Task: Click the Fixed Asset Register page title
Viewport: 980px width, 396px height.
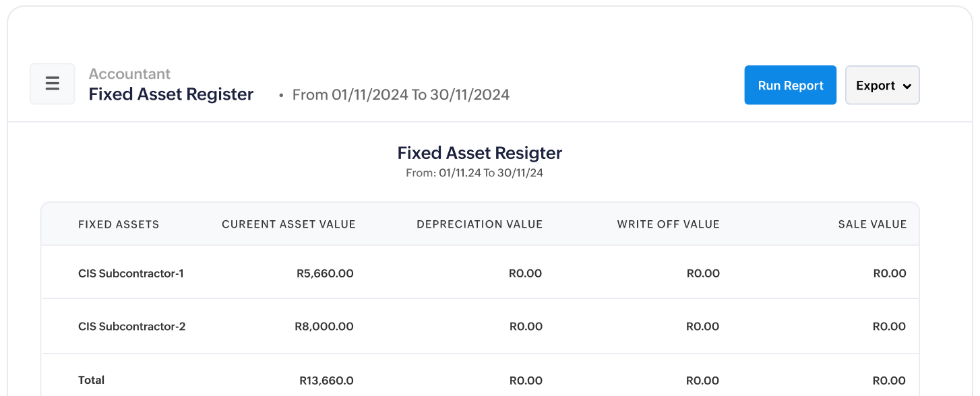Action: [171, 94]
